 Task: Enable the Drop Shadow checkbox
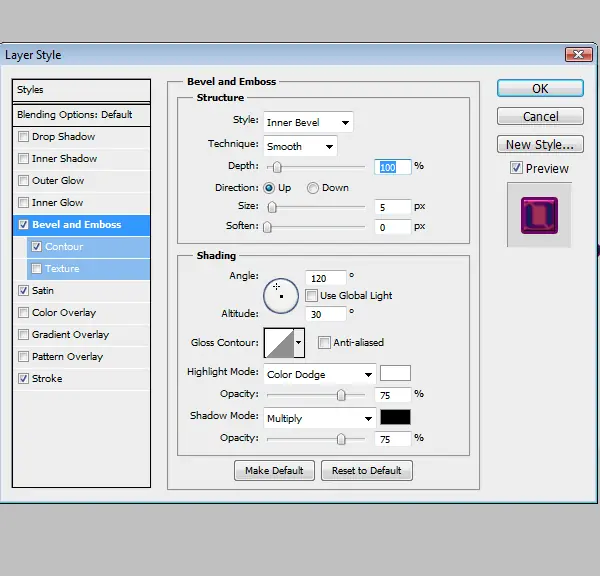point(23,137)
